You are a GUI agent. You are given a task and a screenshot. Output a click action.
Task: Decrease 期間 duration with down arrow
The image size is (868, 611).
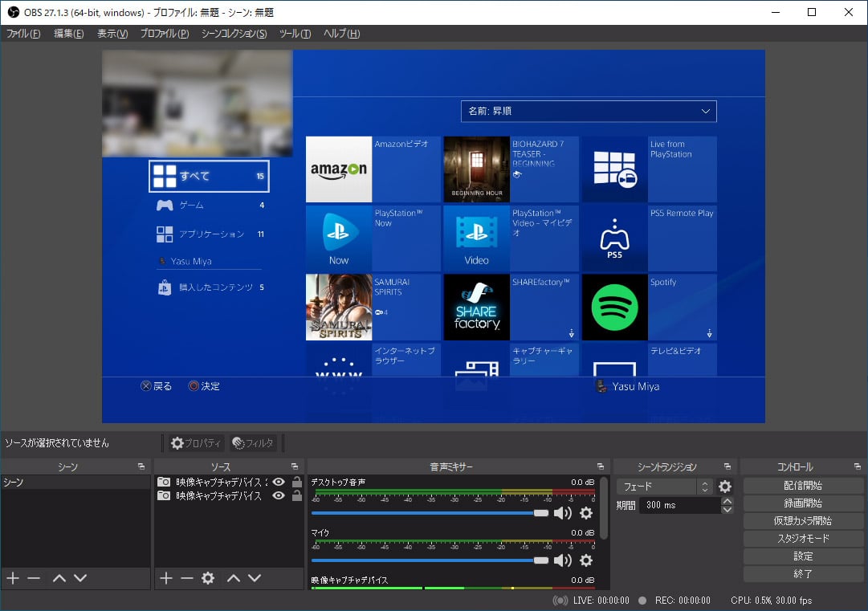point(728,509)
